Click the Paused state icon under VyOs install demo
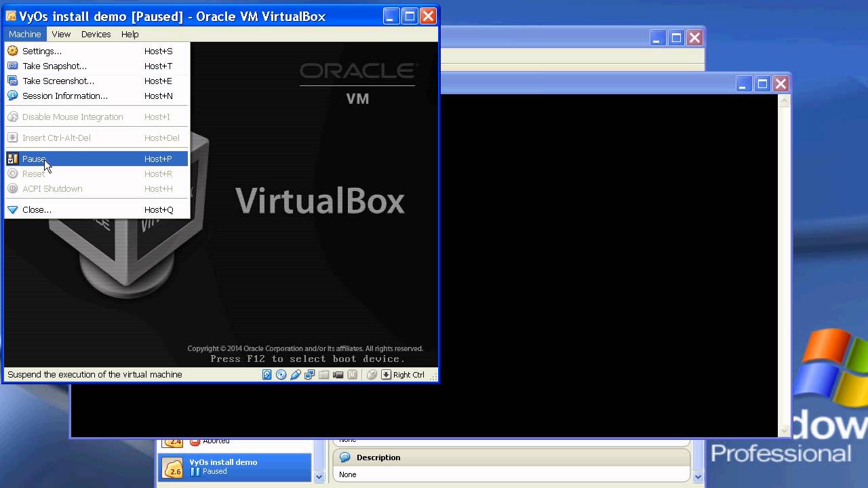This screenshot has height=488, width=868. 195,472
